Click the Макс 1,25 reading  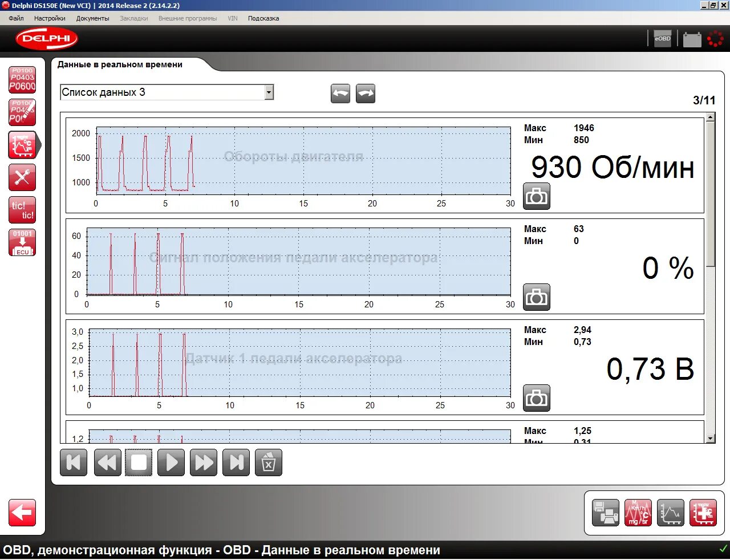(x=558, y=431)
